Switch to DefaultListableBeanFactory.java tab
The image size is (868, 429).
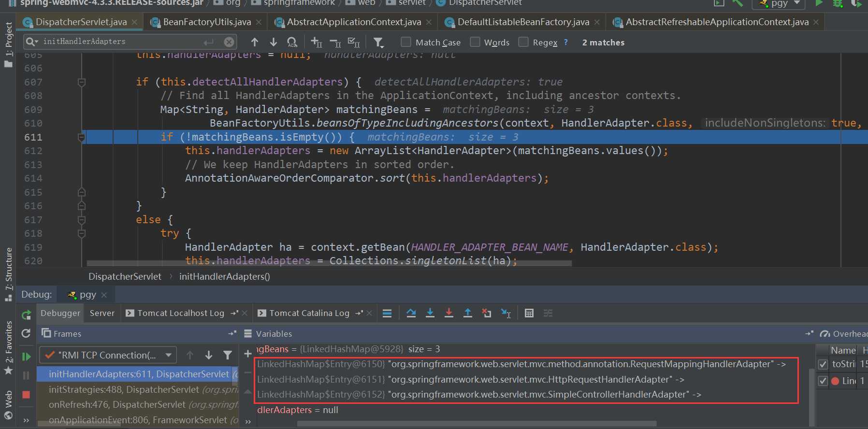[x=523, y=22]
